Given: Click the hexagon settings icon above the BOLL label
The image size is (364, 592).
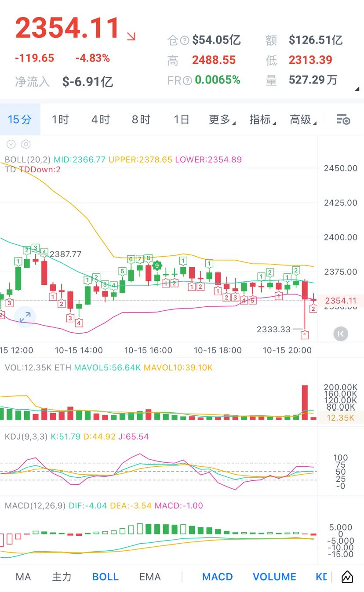Looking at the screenshot, I should click(x=26, y=144).
